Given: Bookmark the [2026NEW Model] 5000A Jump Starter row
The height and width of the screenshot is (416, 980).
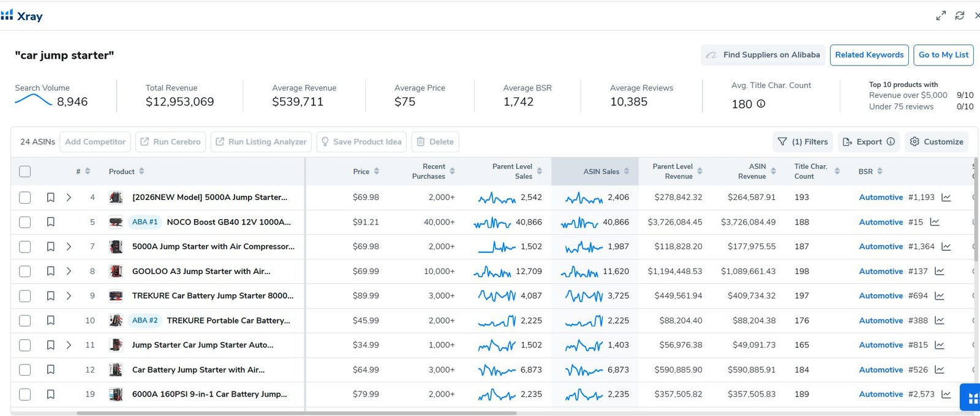Looking at the screenshot, I should pyautogui.click(x=51, y=198).
